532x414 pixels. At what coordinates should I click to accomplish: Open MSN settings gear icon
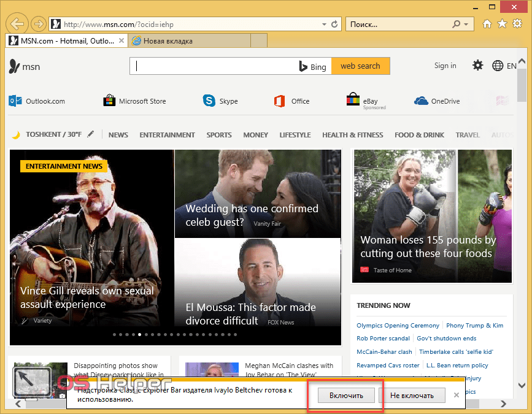pos(477,66)
